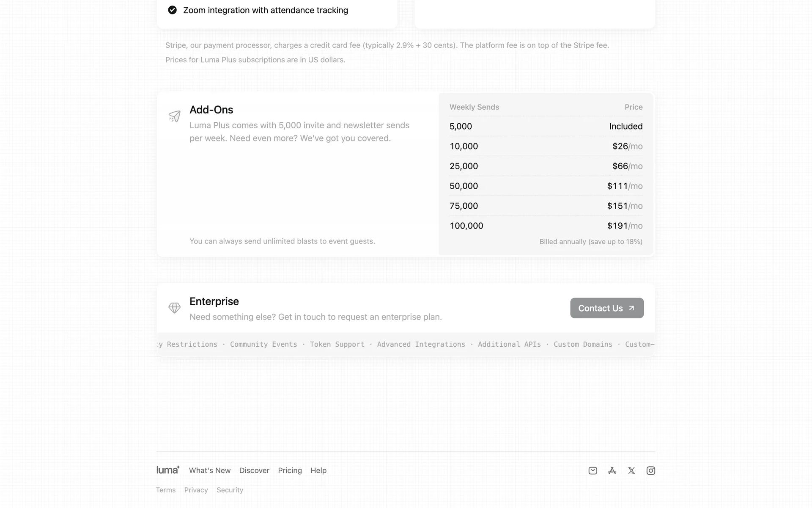Open the Pricing footer link

click(x=290, y=470)
